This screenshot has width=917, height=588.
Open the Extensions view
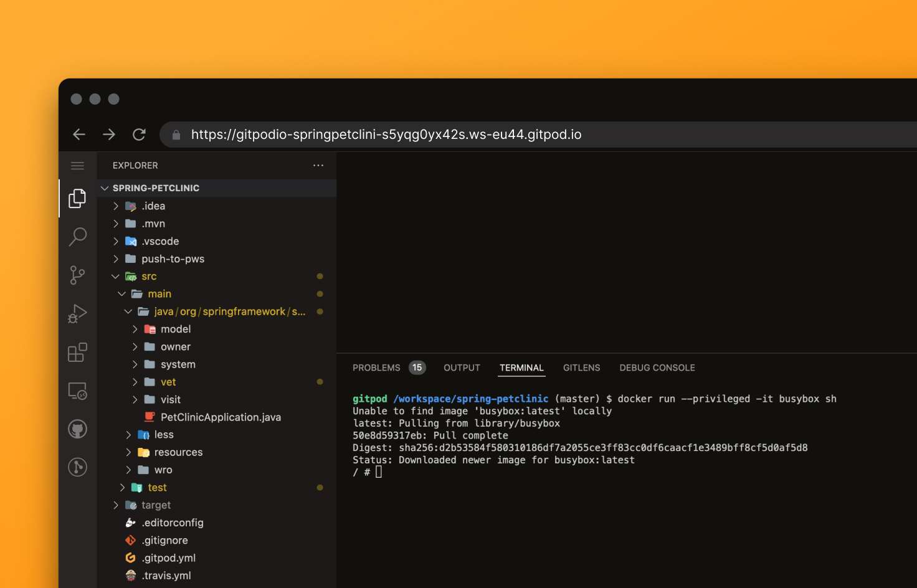[x=77, y=353]
